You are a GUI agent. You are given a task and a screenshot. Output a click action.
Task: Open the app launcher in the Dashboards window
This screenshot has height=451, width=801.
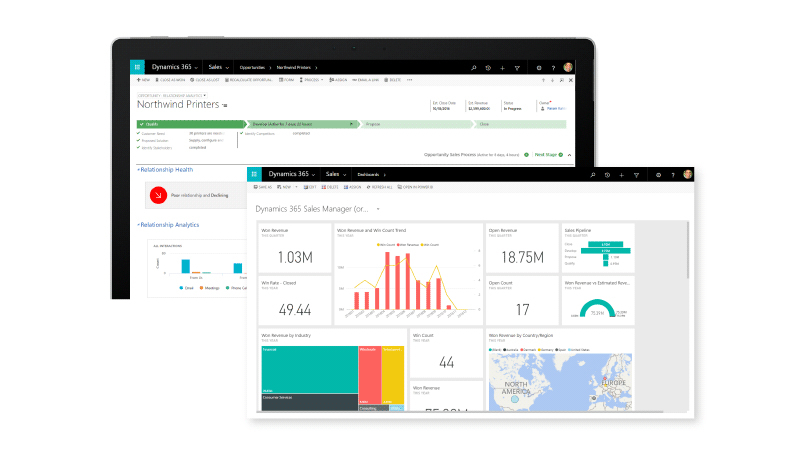(256, 174)
